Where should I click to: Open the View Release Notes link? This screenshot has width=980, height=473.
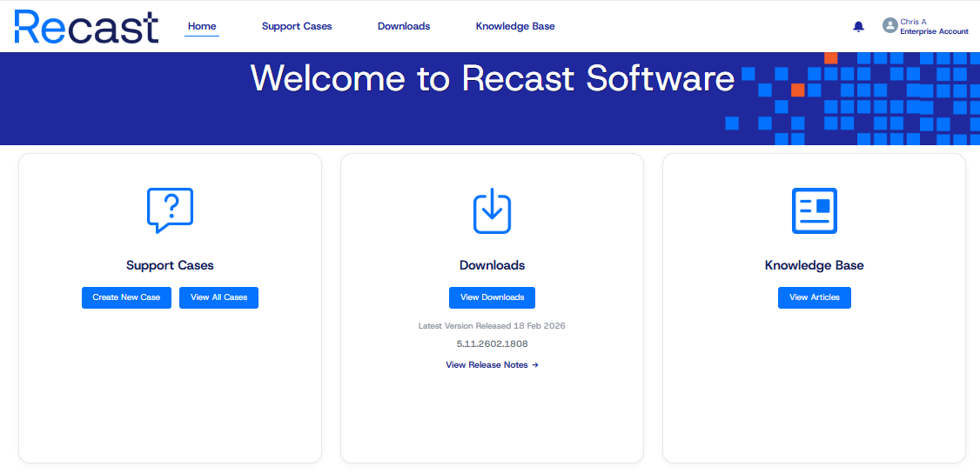point(492,365)
